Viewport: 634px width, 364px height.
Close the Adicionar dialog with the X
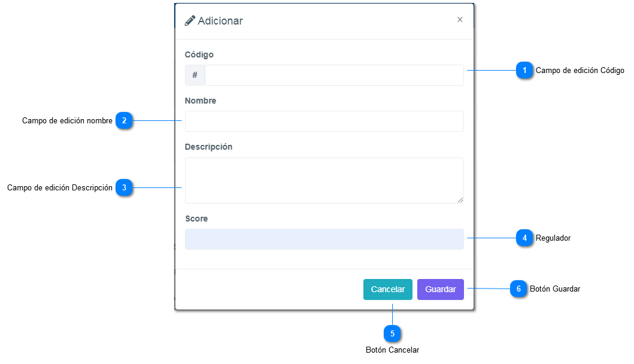coord(460,19)
